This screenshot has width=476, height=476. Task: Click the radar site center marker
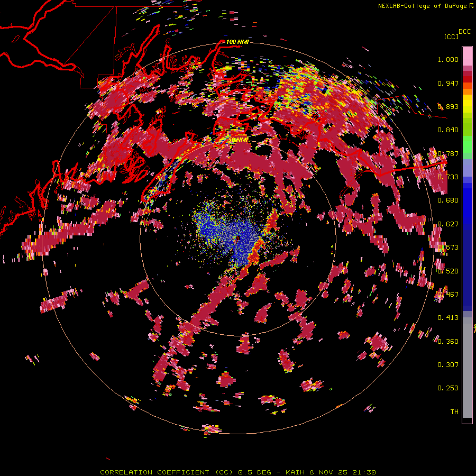click(238, 239)
